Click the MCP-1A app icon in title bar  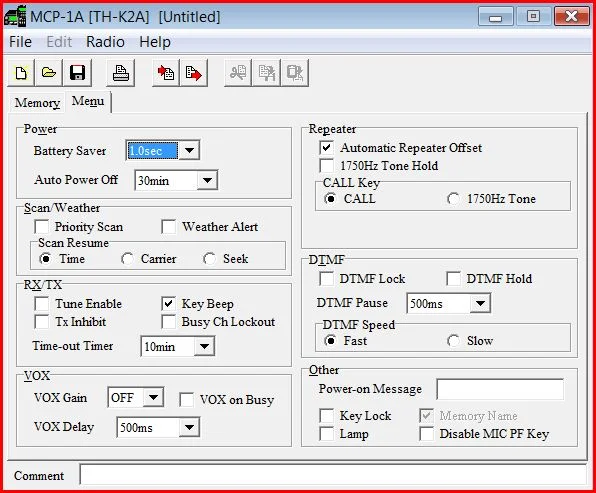(x=15, y=17)
